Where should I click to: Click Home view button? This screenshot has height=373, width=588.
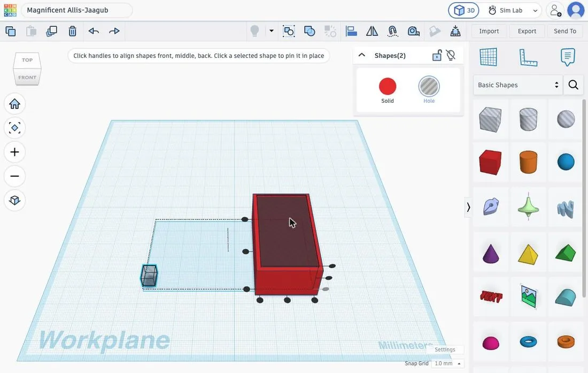(x=14, y=104)
